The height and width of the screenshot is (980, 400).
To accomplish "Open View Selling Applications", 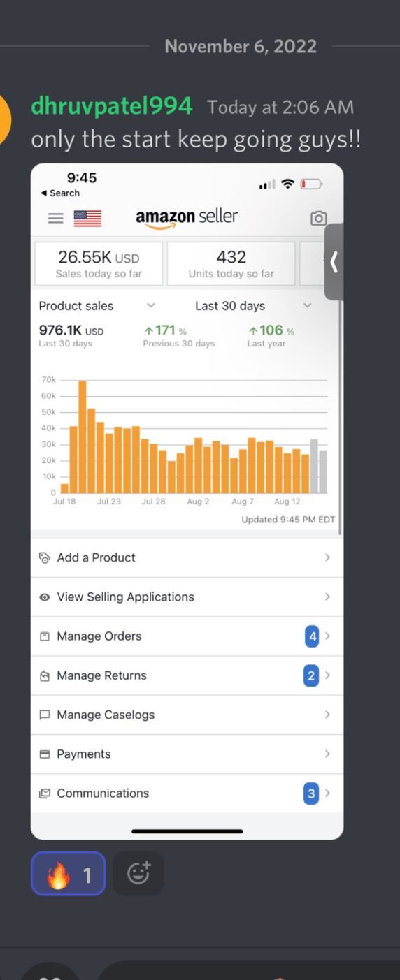I will pyautogui.click(x=187, y=597).
